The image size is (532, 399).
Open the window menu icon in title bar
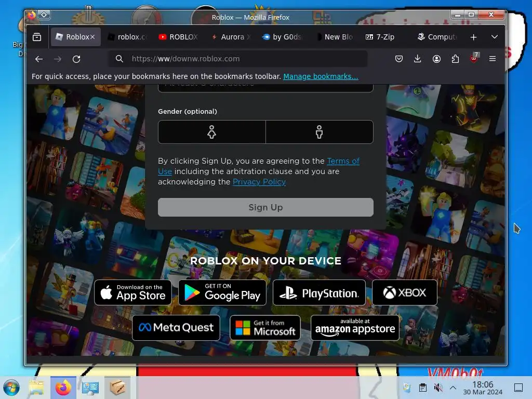point(32,15)
